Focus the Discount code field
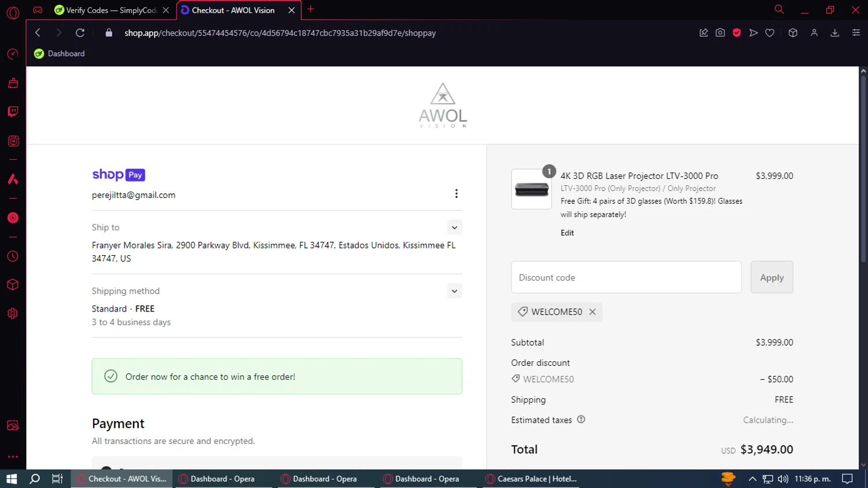 pos(626,277)
